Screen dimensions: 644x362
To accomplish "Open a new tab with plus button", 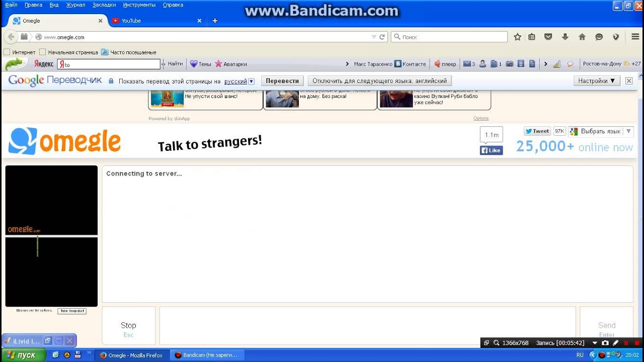I will click(215, 21).
